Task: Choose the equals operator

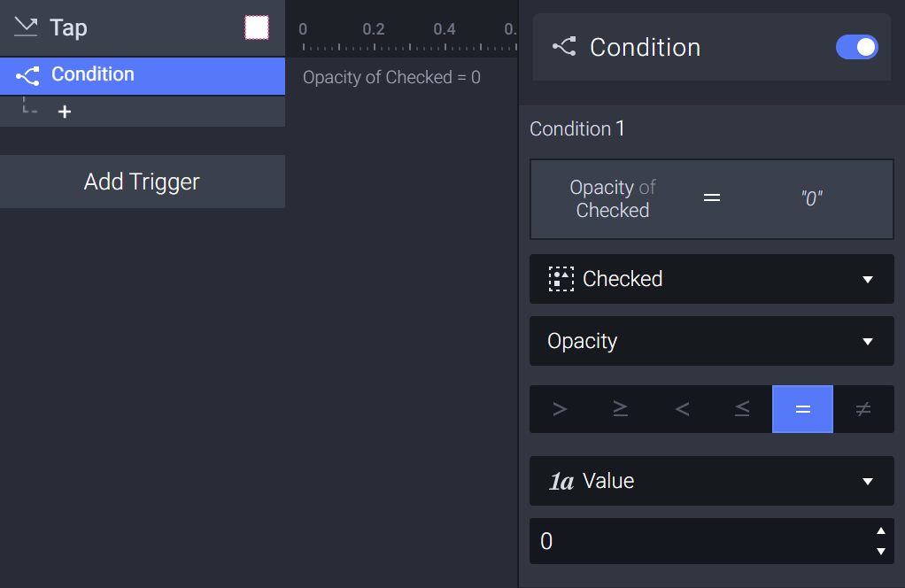Action: (x=803, y=409)
